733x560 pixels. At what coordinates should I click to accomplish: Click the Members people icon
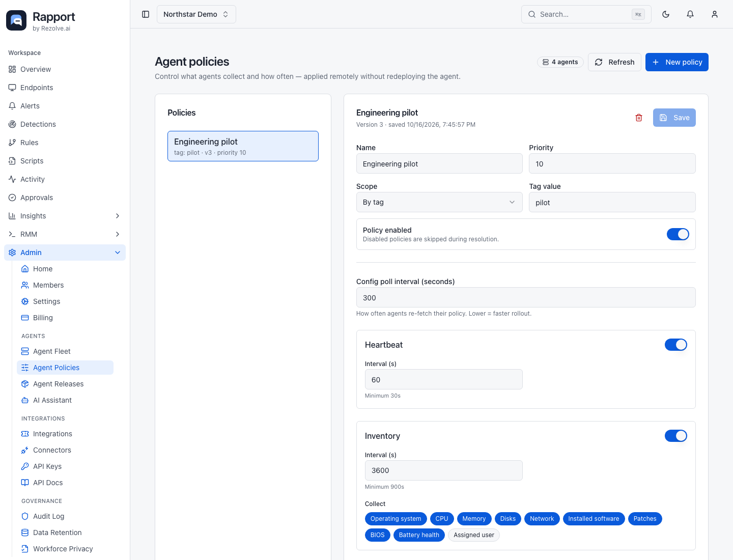[x=25, y=285]
